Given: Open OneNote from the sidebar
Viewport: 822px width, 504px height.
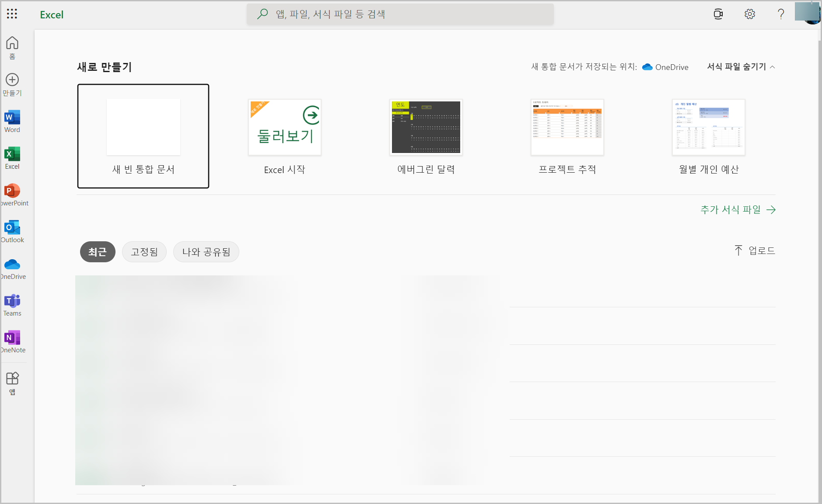Looking at the screenshot, I should click(x=13, y=341).
